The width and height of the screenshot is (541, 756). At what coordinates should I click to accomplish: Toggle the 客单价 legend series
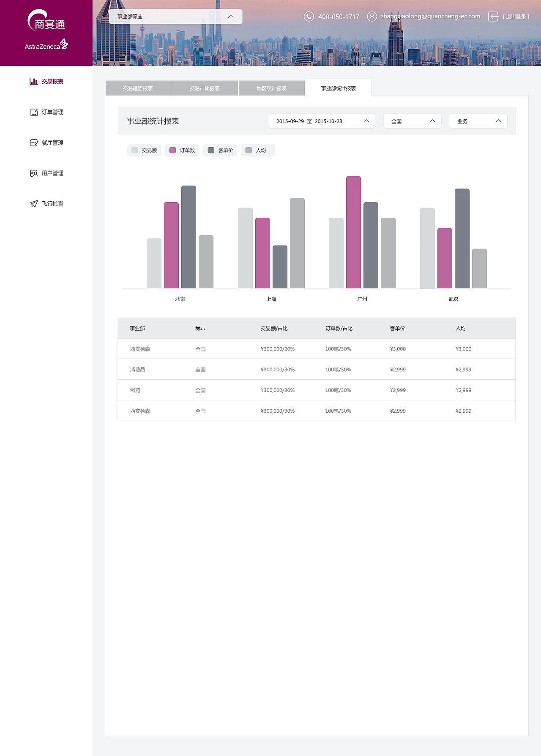(x=220, y=150)
